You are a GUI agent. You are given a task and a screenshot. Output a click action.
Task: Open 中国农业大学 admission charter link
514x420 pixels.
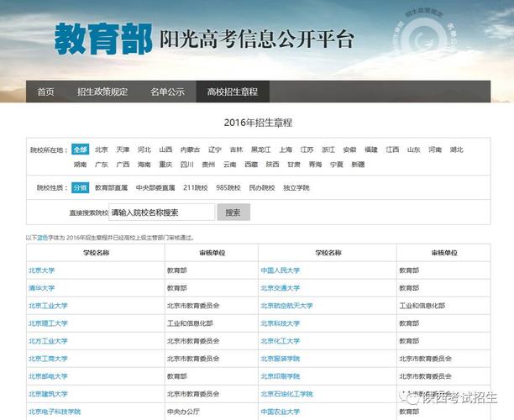281,412
